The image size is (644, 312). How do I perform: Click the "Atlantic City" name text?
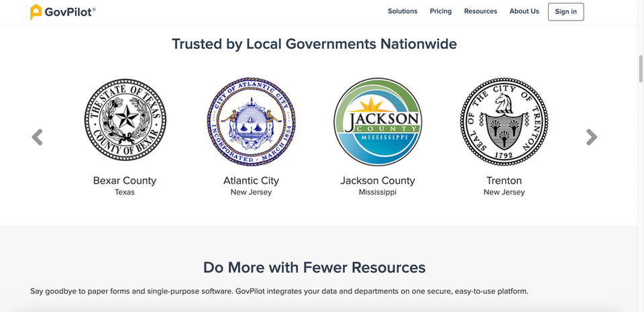click(251, 180)
